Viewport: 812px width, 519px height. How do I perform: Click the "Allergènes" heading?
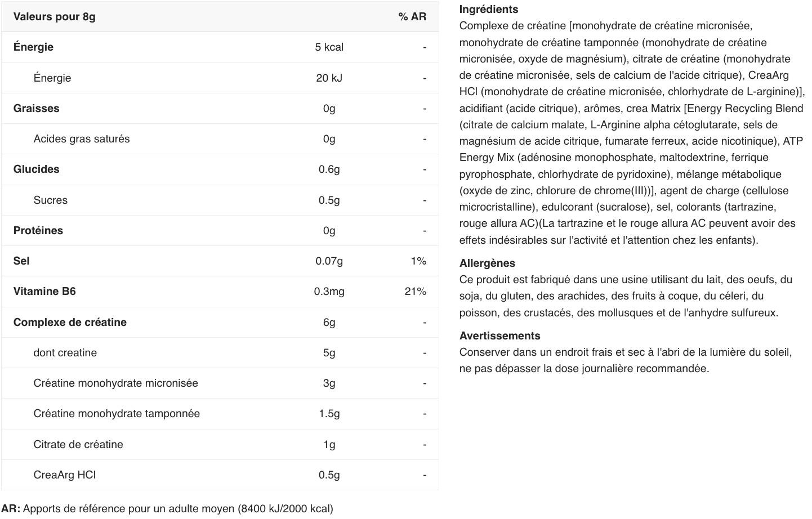click(x=487, y=263)
